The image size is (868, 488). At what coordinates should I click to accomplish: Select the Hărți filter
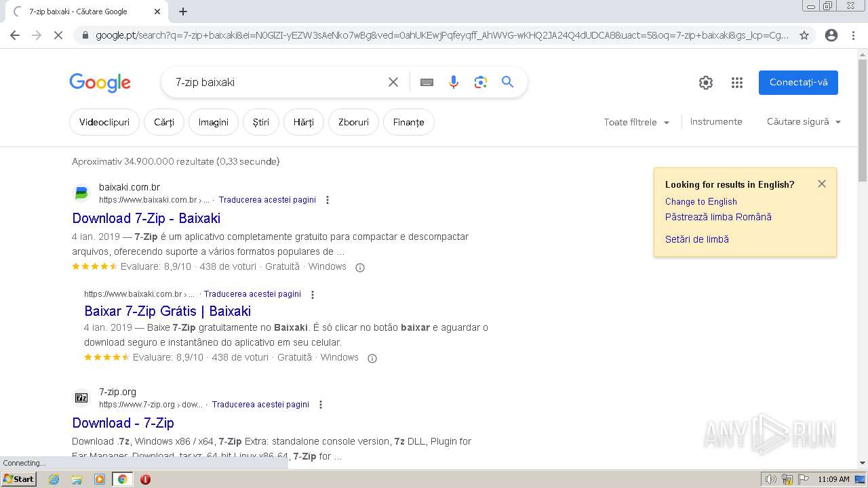pos(304,122)
